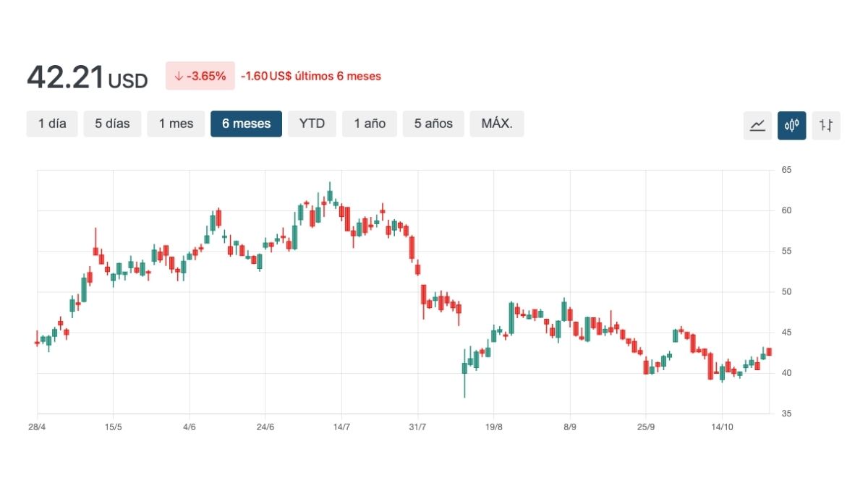Viewport: 868px width, 488px height.
Task: Click the highest green candle near 14/7
Action: click(330, 195)
